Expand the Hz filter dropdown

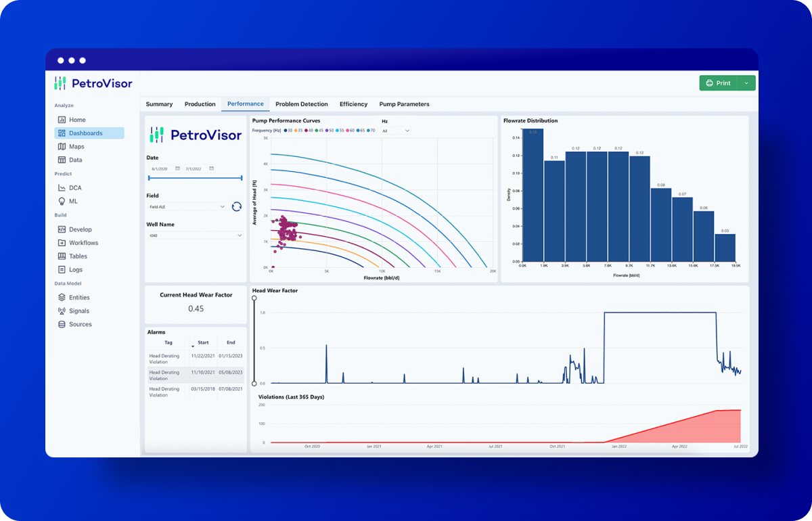396,131
